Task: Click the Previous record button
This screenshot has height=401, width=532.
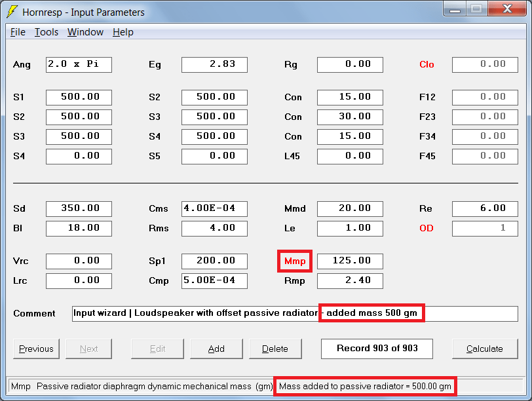Action: point(36,349)
